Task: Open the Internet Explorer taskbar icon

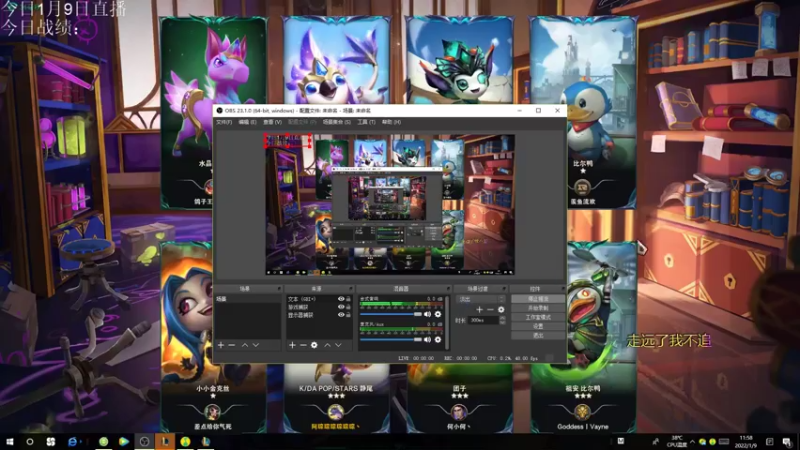Action: click(72, 442)
